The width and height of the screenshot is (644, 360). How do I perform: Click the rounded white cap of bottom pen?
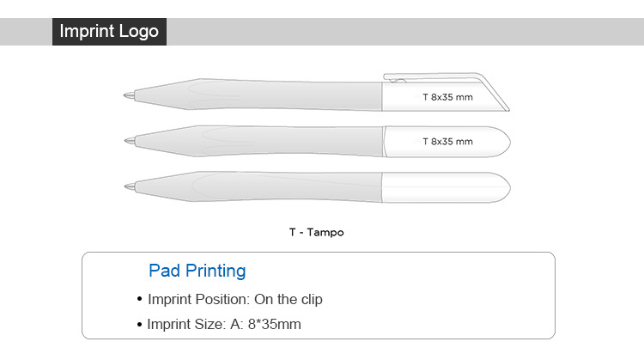click(447, 187)
